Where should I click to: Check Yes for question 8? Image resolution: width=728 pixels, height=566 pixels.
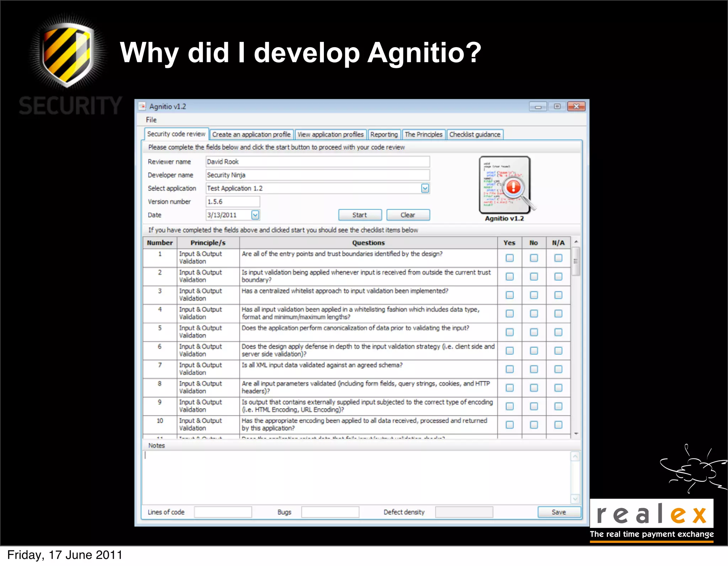[x=509, y=388]
